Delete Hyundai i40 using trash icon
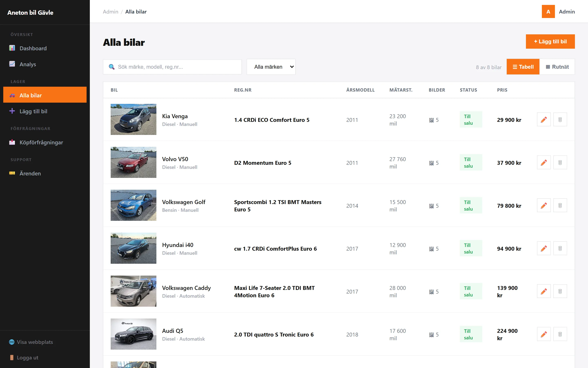The width and height of the screenshot is (588, 368). point(560,248)
